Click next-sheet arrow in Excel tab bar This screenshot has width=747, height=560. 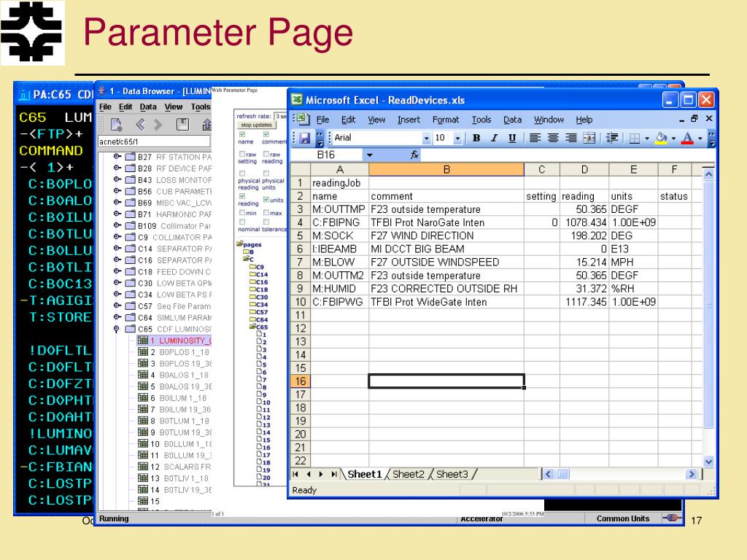321,474
